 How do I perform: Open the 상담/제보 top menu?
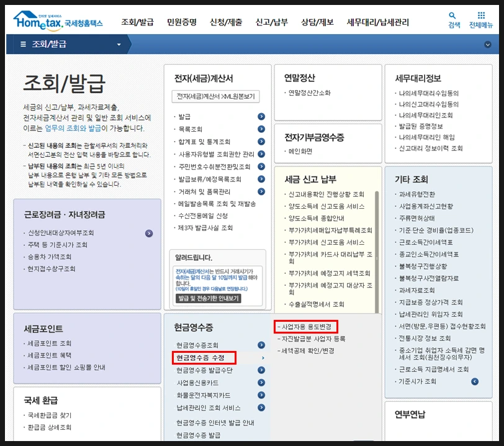tap(317, 22)
